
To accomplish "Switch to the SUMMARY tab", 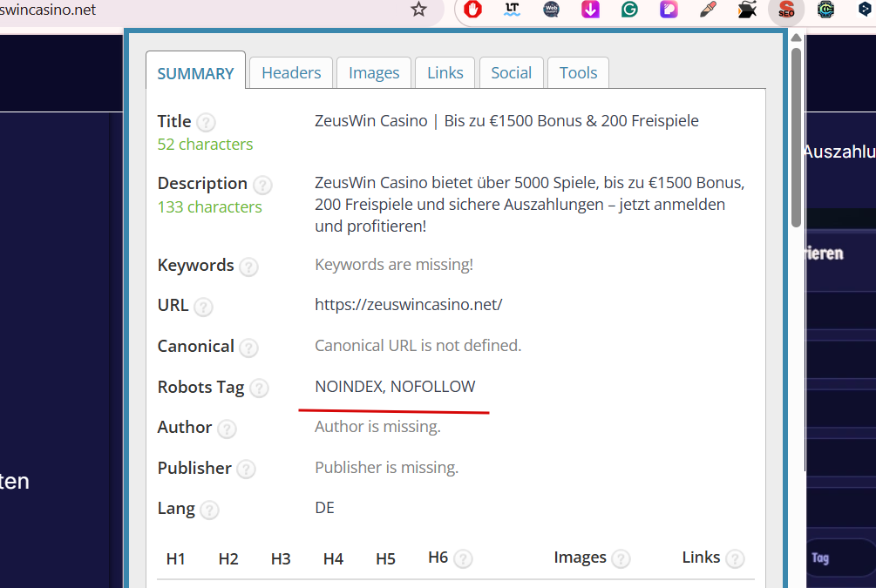I will click(195, 71).
